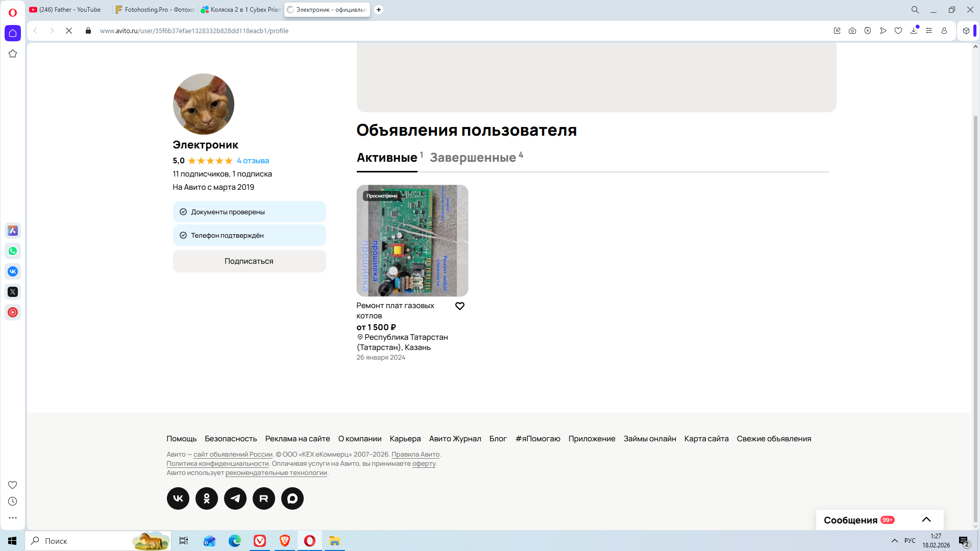Open the 4 отзыва reviews link
The width and height of the screenshot is (980, 551).
tap(253, 161)
